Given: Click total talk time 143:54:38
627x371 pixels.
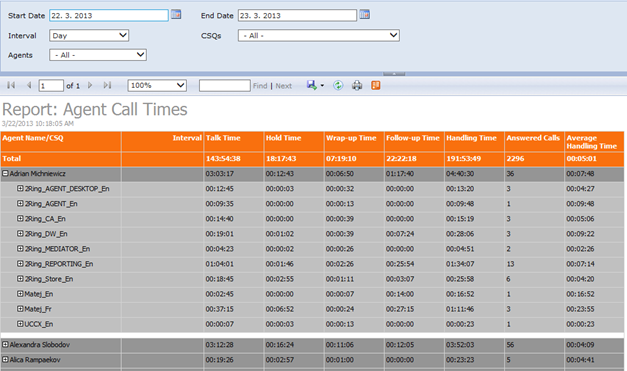Looking at the screenshot, I should pyautogui.click(x=223, y=159).
